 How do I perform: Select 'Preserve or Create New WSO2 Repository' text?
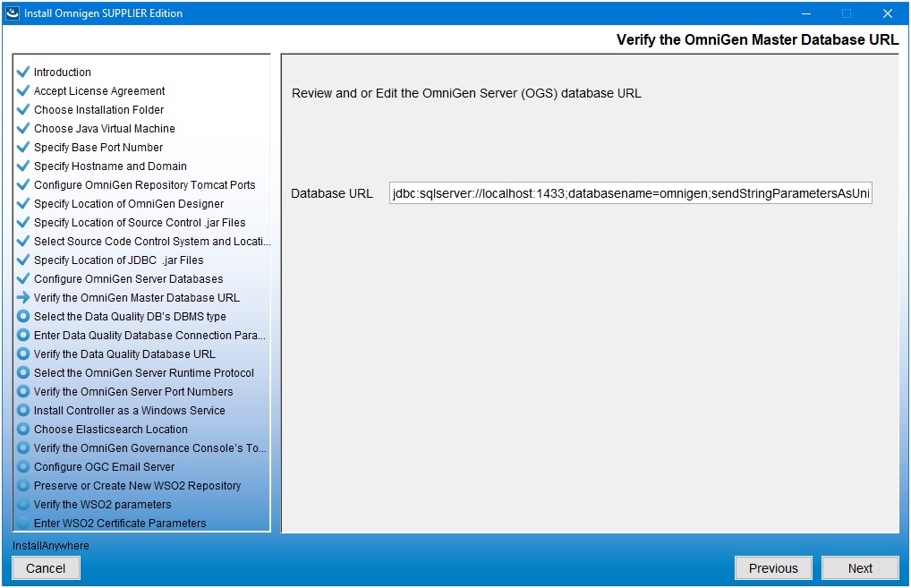(x=137, y=485)
